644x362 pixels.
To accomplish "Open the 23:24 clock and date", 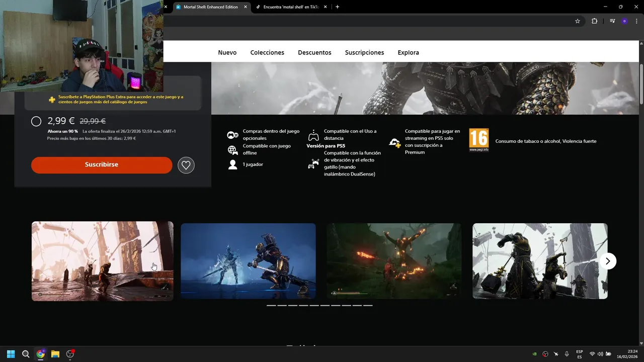I will pos(628,354).
